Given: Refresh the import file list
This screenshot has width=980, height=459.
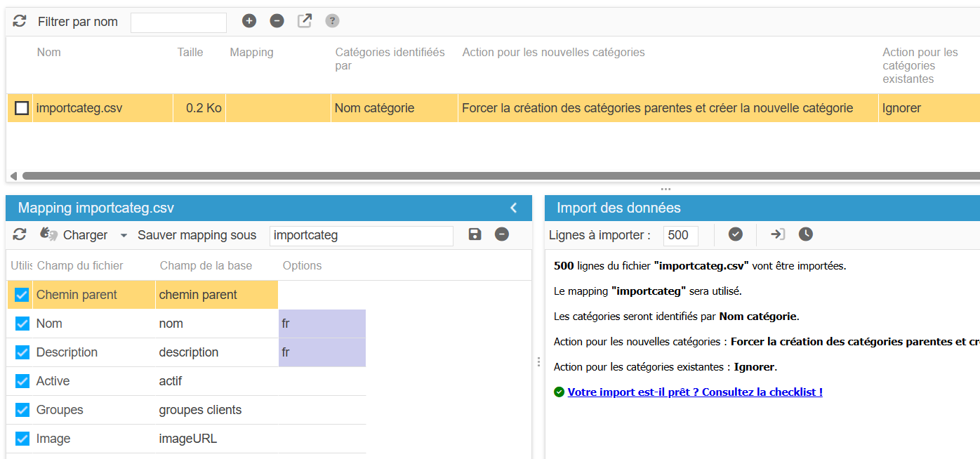Looking at the screenshot, I should [x=20, y=22].
